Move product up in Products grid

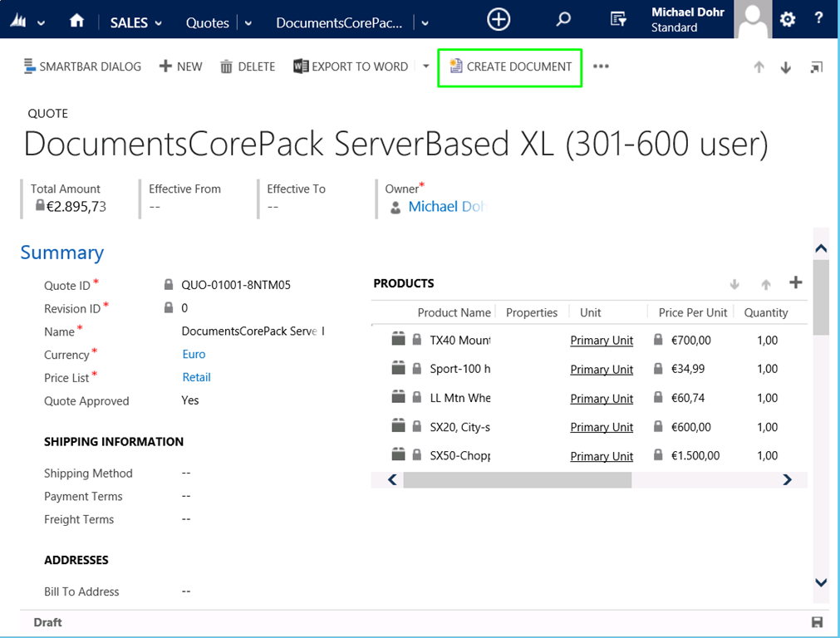coord(766,284)
